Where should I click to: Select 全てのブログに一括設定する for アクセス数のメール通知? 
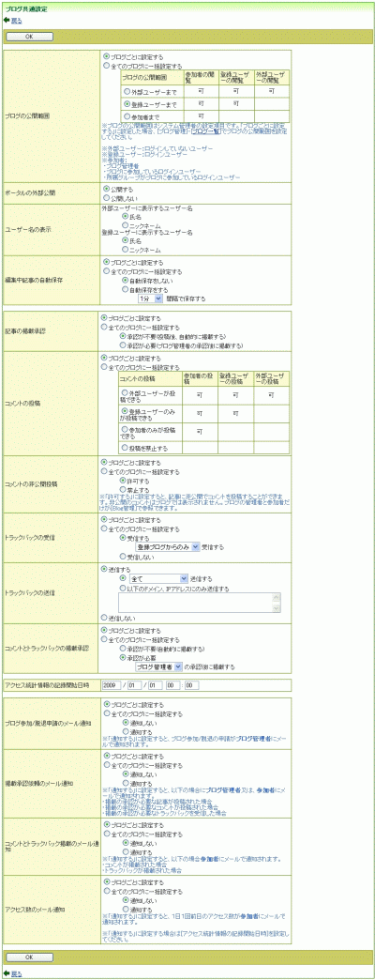coord(105,891)
